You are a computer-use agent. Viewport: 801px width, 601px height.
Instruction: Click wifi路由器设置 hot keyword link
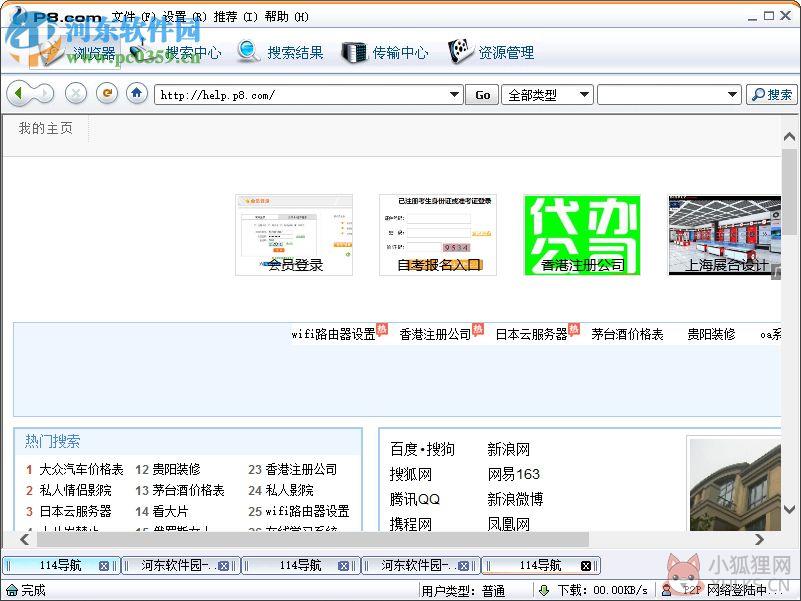click(334, 334)
